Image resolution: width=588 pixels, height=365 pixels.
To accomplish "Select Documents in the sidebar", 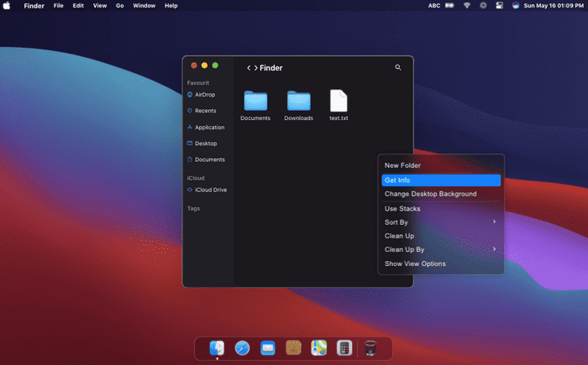I will 210,159.
